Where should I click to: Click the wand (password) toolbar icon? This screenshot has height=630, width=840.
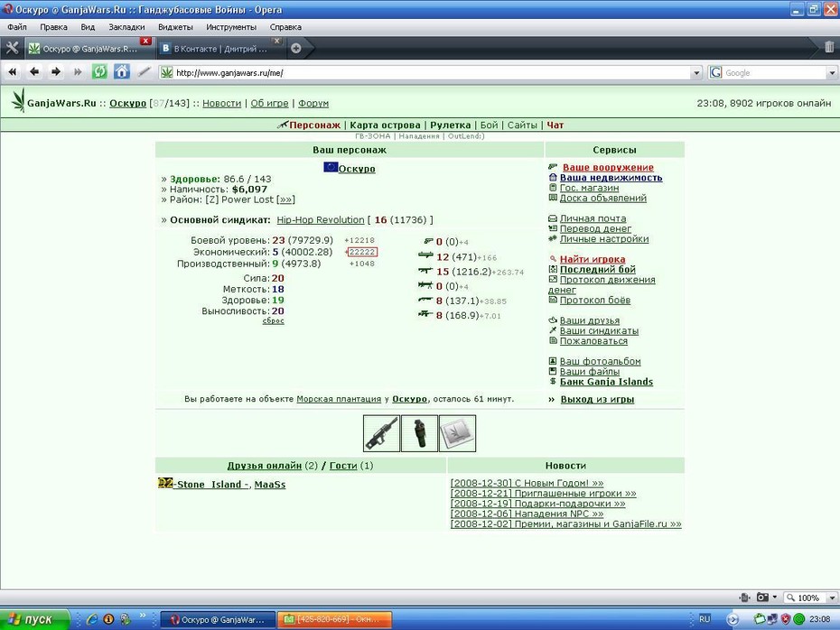click(144, 71)
